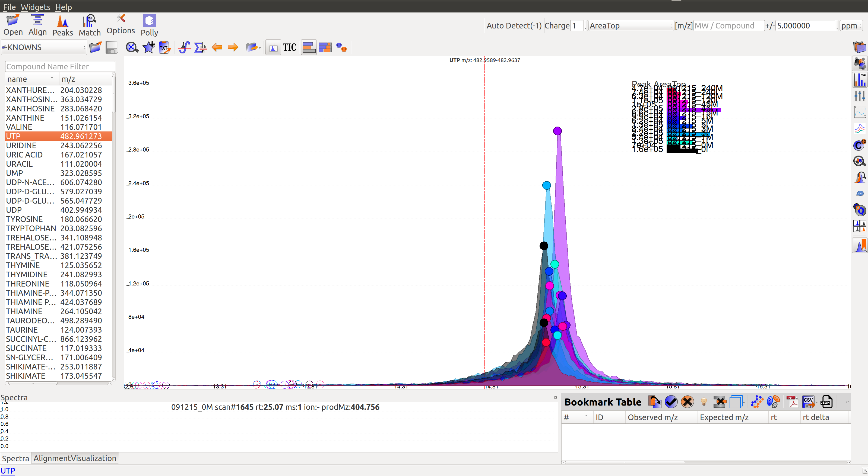Viewport: 868px width, 476px height.
Task: Launch the Peaks detection tool
Action: click(63, 25)
